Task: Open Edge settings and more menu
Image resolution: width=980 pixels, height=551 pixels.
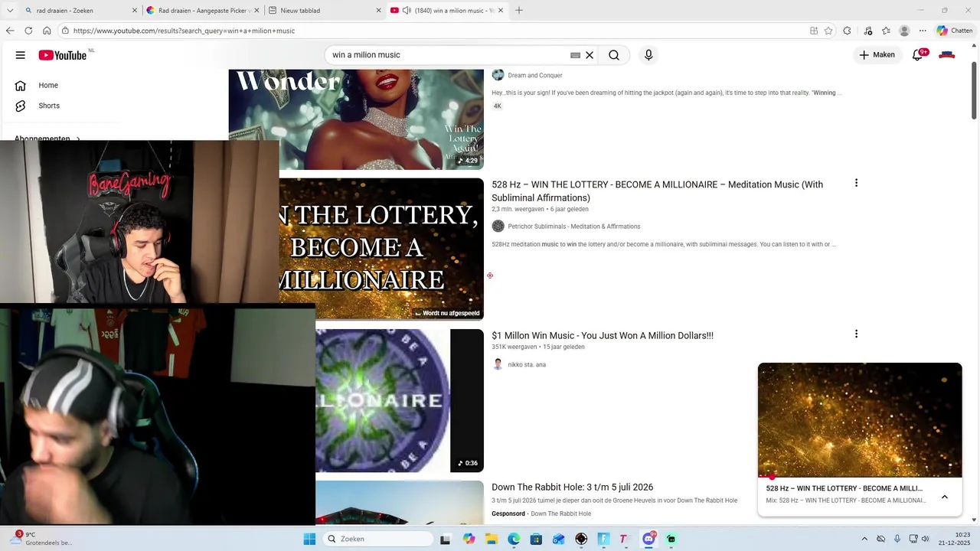Action: click(x=923, y=31)
